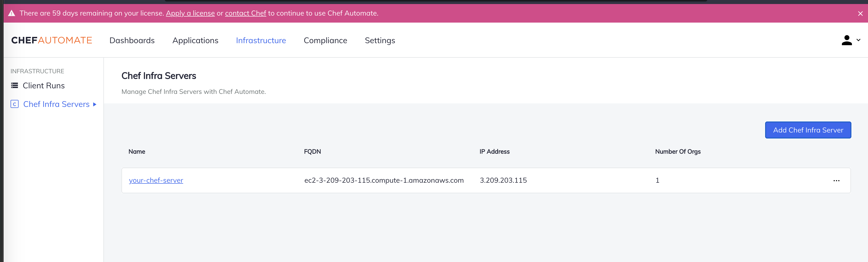Screen dimensions: 868x262
Task: Open the Settings section
Action: pyautogui.click(x=380, y=40)
